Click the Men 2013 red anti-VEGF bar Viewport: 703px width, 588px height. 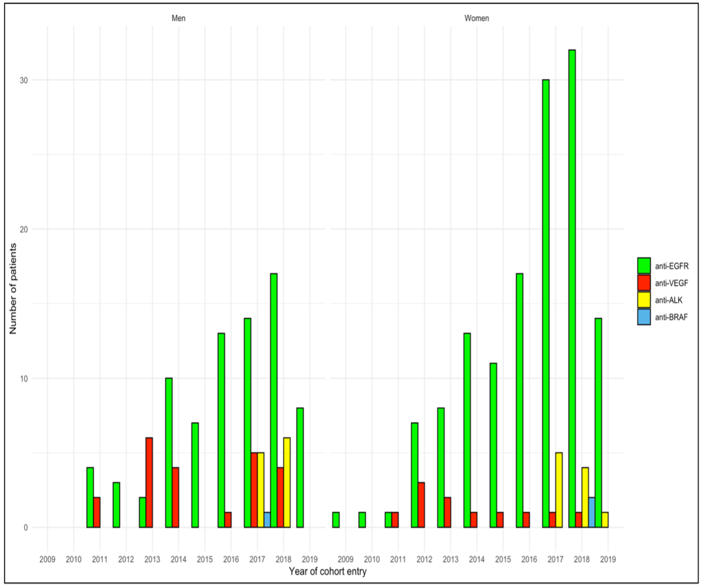click(149, 482)
